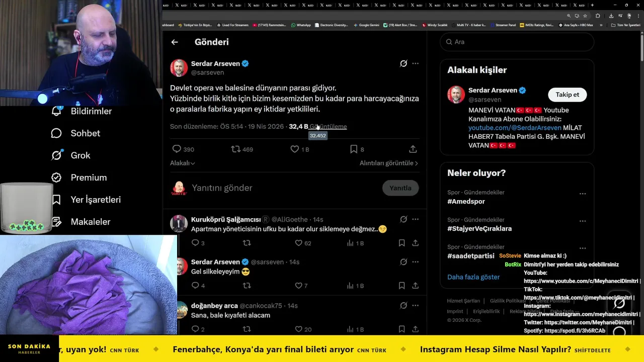
Task: Open Gizlilik Politikası footer link
Action: [508, 301]
